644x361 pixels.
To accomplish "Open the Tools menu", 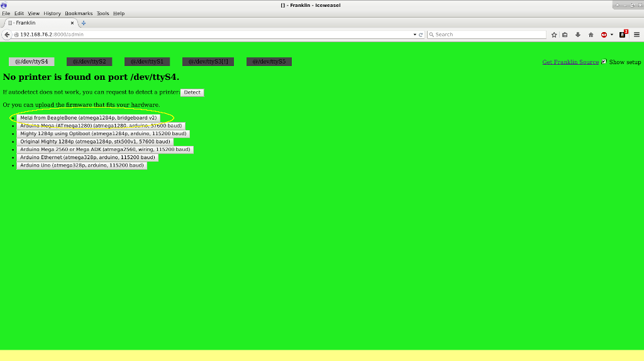I will pos(103,13).
